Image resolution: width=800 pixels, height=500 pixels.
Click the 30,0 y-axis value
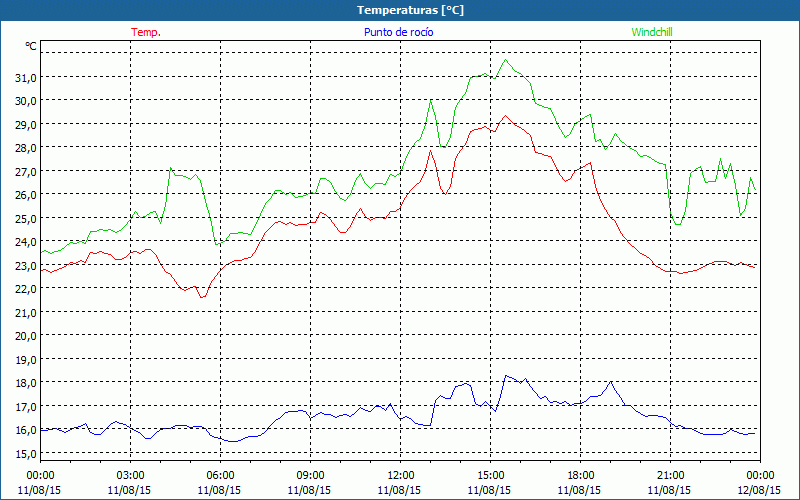pyautogui.click(x=26, y=101)
